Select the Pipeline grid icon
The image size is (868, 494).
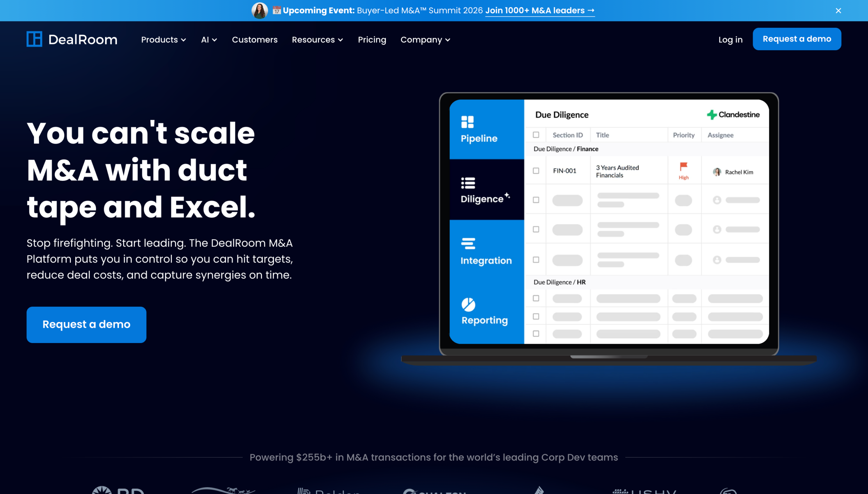pyautogui.click(x=467, y=122)
